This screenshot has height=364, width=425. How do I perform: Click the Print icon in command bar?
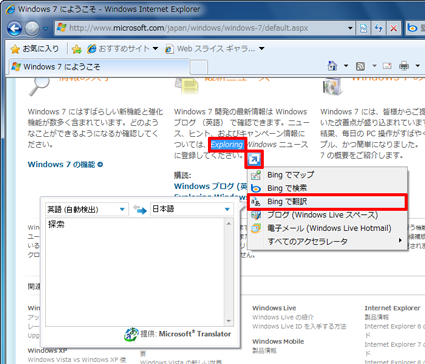click(404, 66)
